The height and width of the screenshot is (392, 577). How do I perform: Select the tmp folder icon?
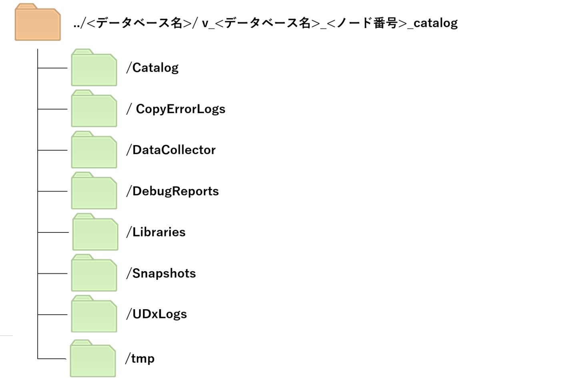tap(93, 359)
